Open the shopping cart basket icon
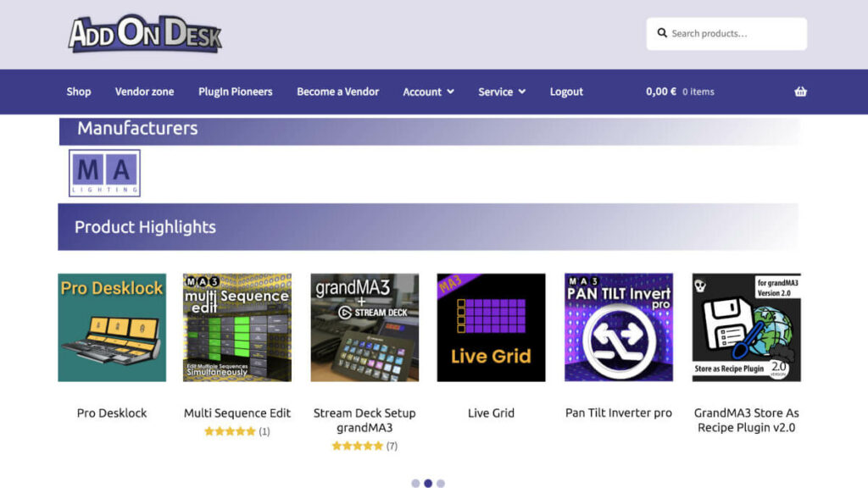Image resolution: width=868 pixels, height=488 pixels. point(800,91)
